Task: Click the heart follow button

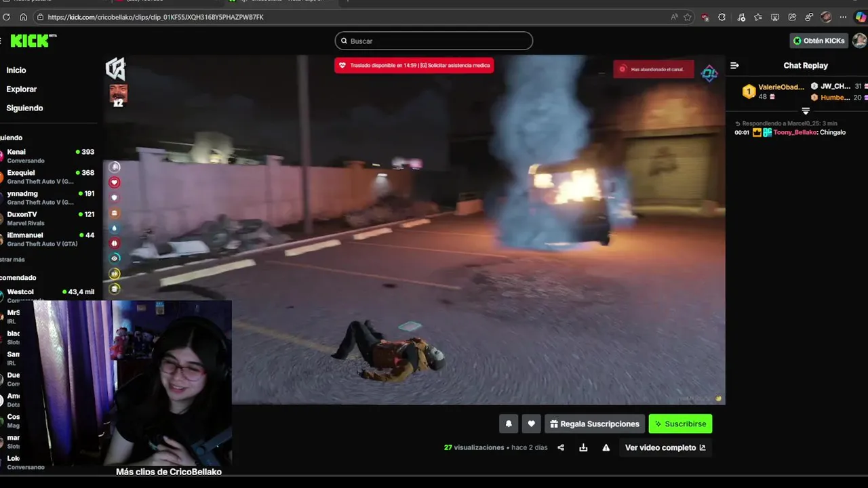Action: tap(531, 424)
